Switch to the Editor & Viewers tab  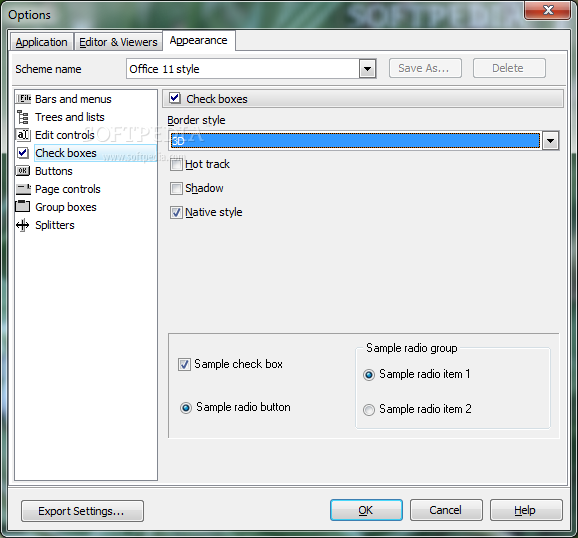(x=118, y=42)
